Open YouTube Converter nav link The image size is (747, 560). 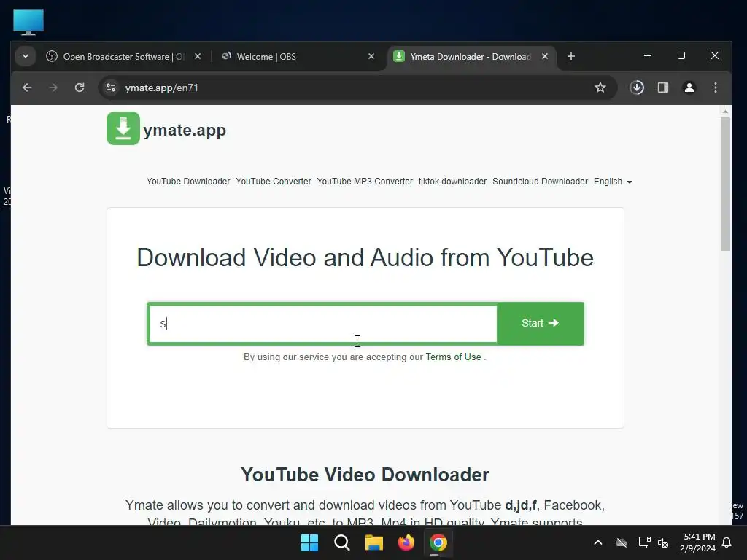tap(274, 182)
